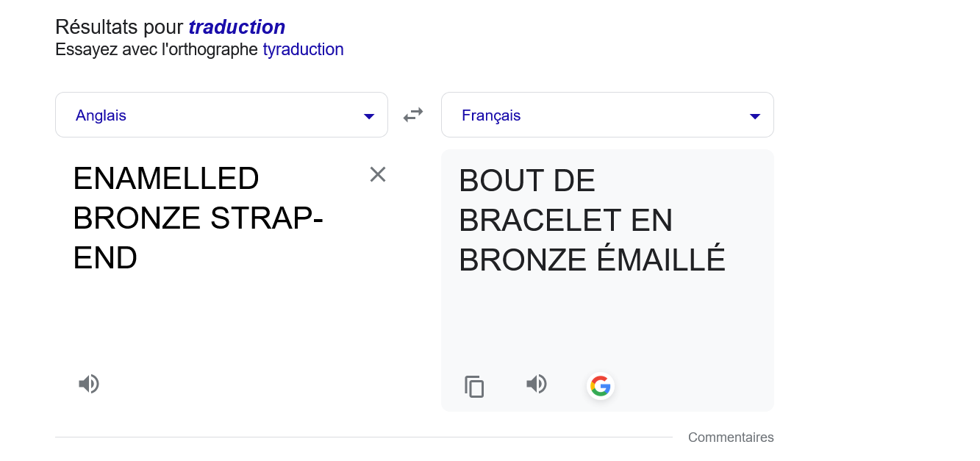Listen to the English source text
The width and height of the screenshot is (980, 461).
coord(89,384)
